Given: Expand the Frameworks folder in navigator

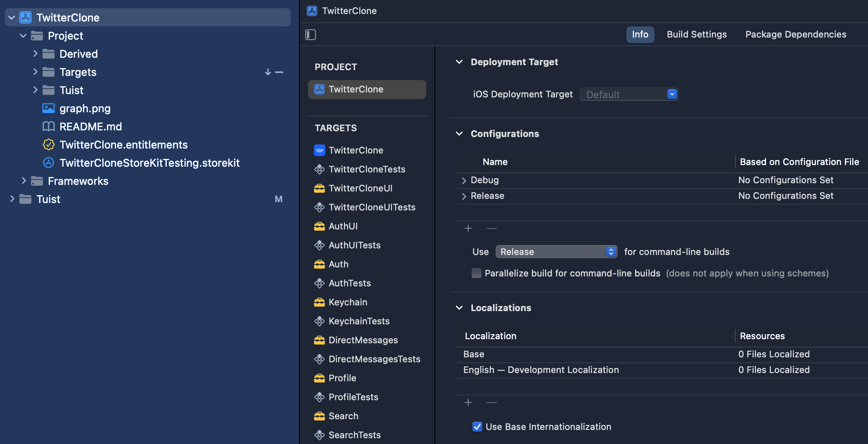Looking at the screenshot, I should coord(24,181).
